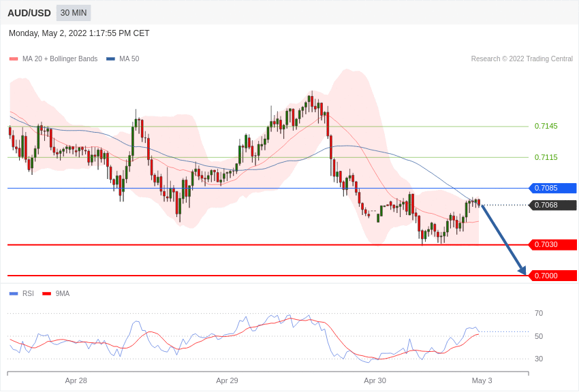Click the RSI 50 axis label
The height and width of the screenshot is (392, 579).
(x=539, y=336)
